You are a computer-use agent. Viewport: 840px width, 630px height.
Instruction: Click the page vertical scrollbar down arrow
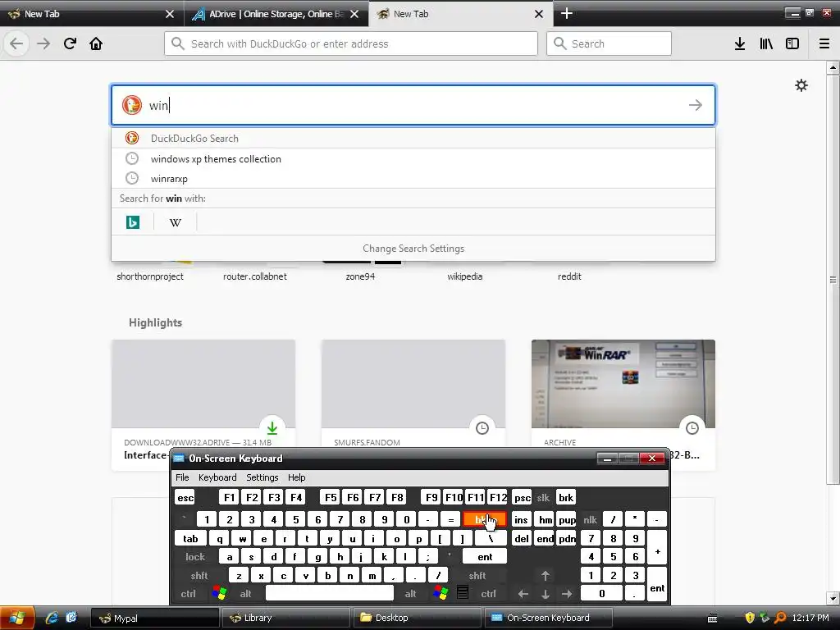[833, 598]
